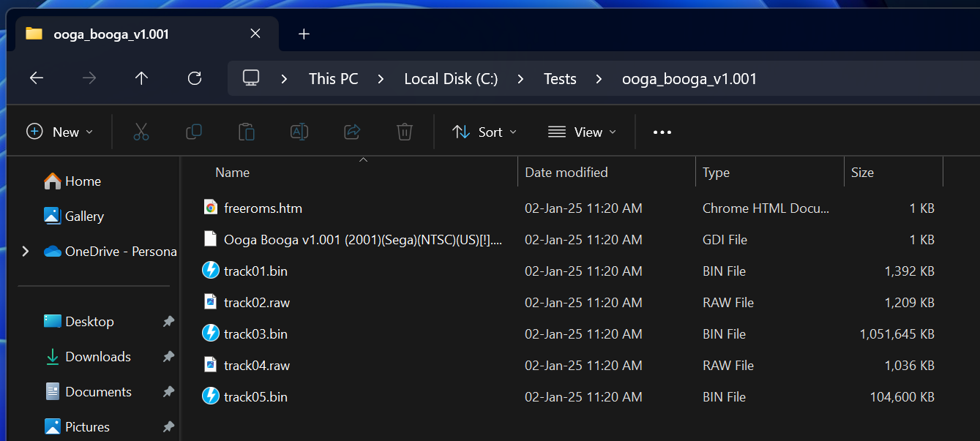
Task: Select the track03.bin file name
Action: 255,334
